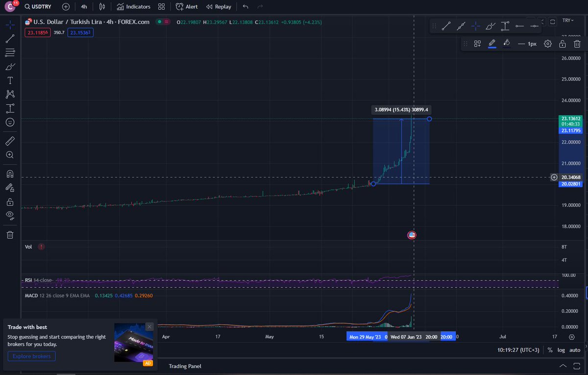Toggle stay in drawing mode

[x=10, y=187]
